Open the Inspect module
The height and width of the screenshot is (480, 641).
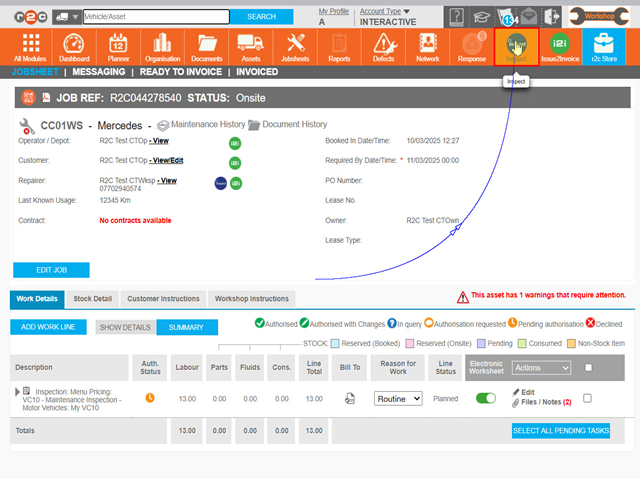click(516, 47)
